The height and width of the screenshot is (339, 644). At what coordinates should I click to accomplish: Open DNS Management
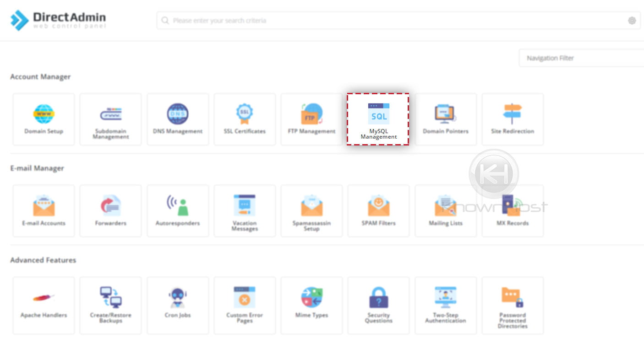[x=178, y=119]
